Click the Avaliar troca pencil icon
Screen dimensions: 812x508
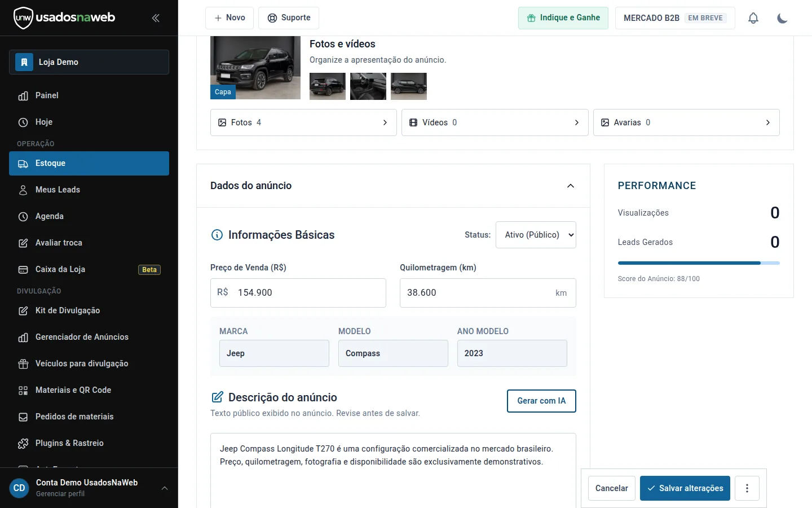23,243
